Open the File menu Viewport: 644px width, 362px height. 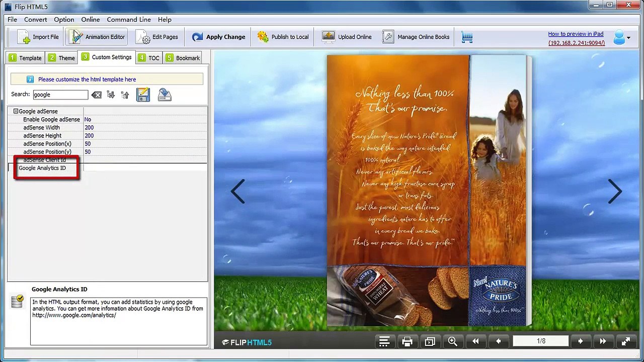[12, 20]
